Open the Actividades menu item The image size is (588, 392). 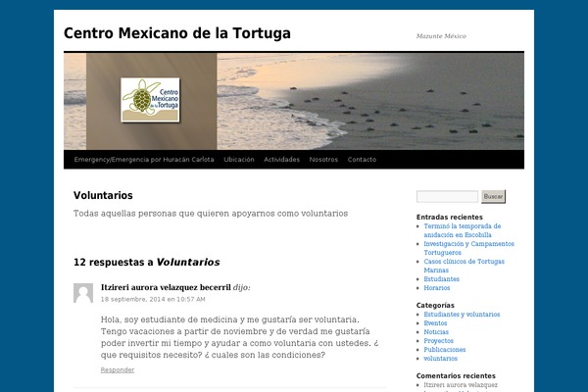pos(281,160)
